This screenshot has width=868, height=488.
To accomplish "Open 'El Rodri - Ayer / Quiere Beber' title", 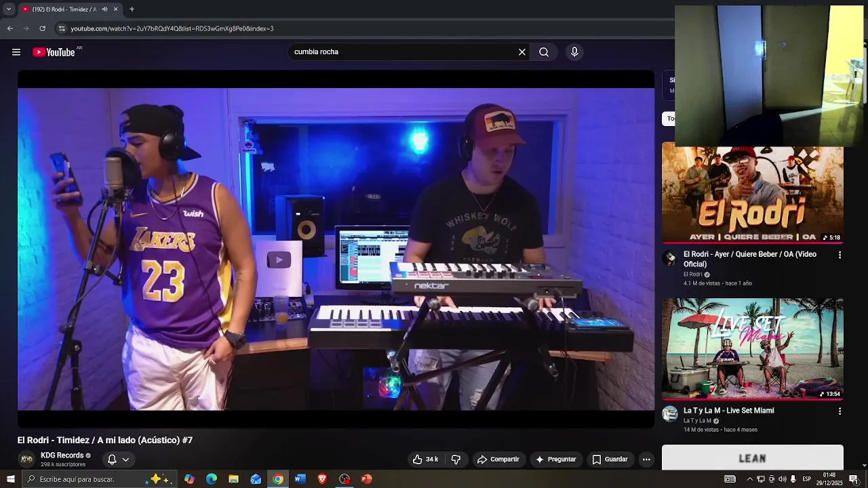I will (750, 259).
